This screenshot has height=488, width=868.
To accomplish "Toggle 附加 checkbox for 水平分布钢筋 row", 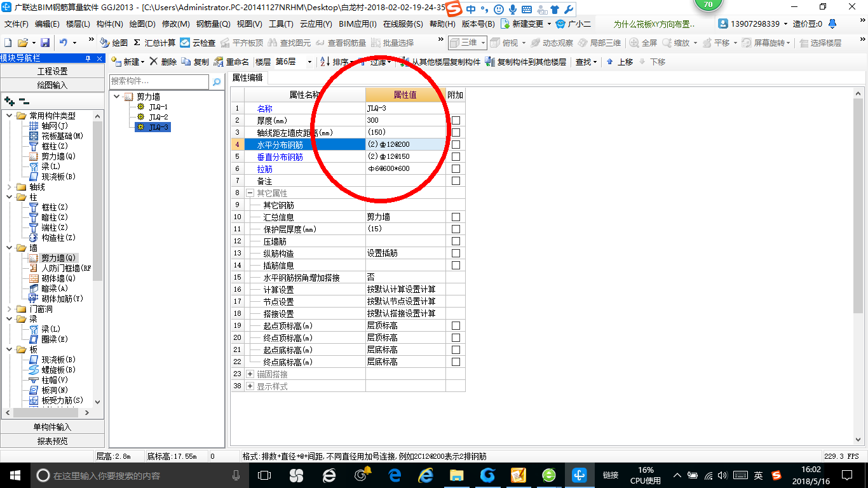I will point(456,144).
